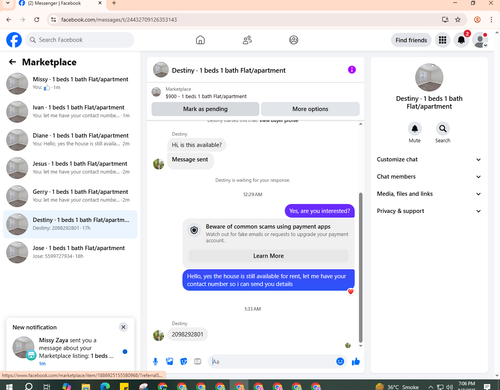Click the Yes, are you interested? message

click(x=320, y=211)
